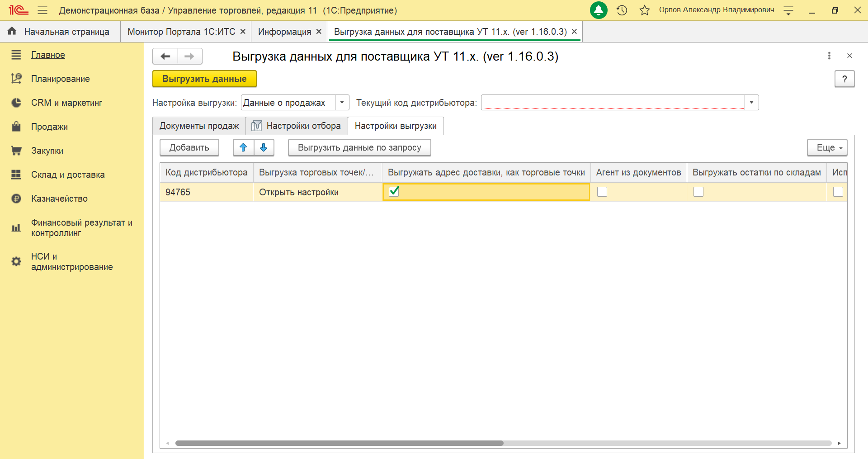
Task: Click the scrollbar right arrow
Action: (x=839, y=443)
